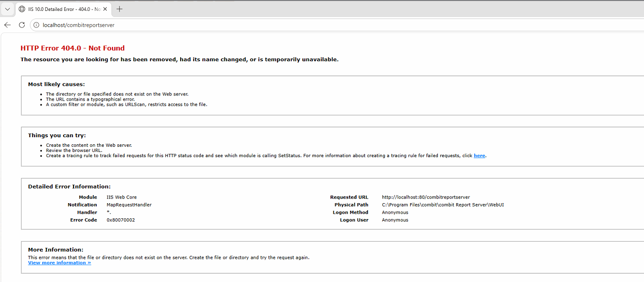
Task: Select the IIS 10.0 Detailed Error tab
Action: pyautogui.click(x=58, y=9)
